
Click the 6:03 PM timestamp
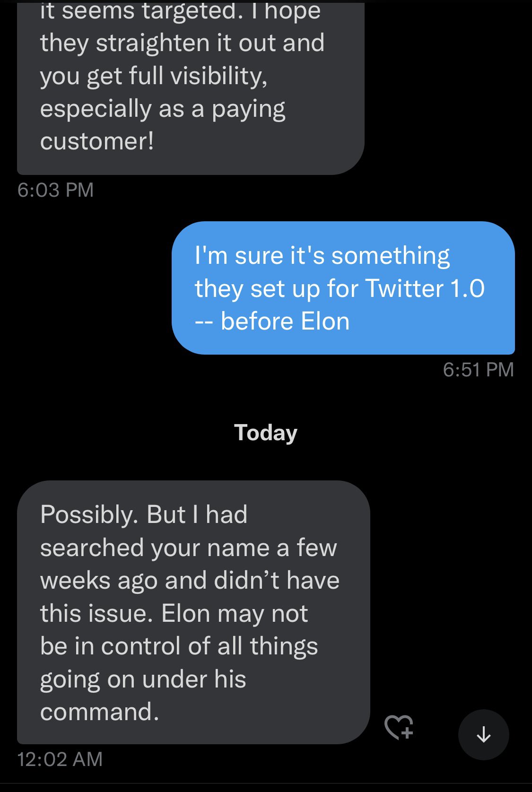pos(55,190)
